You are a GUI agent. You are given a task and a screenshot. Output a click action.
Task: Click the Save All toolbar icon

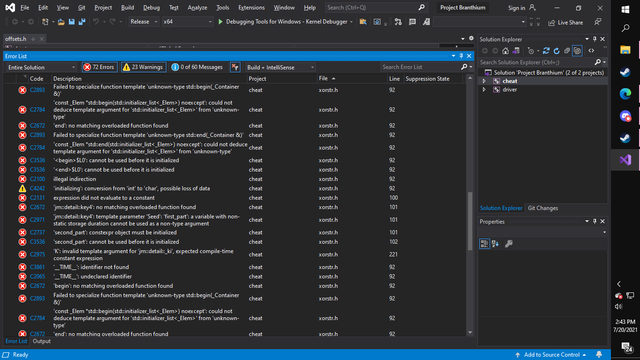point(82,22)
